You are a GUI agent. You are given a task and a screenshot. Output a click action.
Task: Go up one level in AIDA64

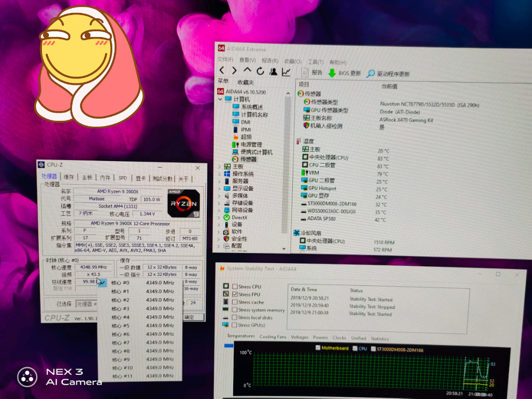[x=247, y=70]
